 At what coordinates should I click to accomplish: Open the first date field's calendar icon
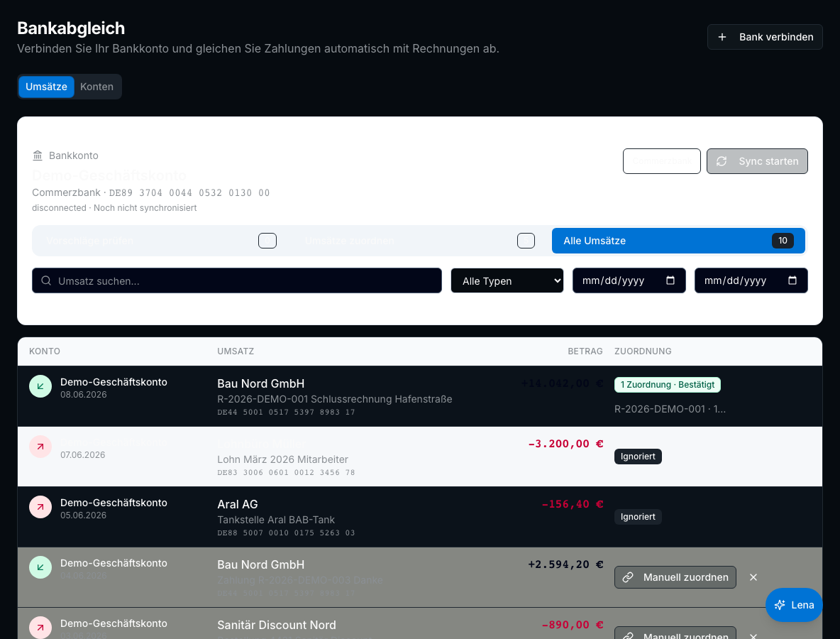(670, 280)
